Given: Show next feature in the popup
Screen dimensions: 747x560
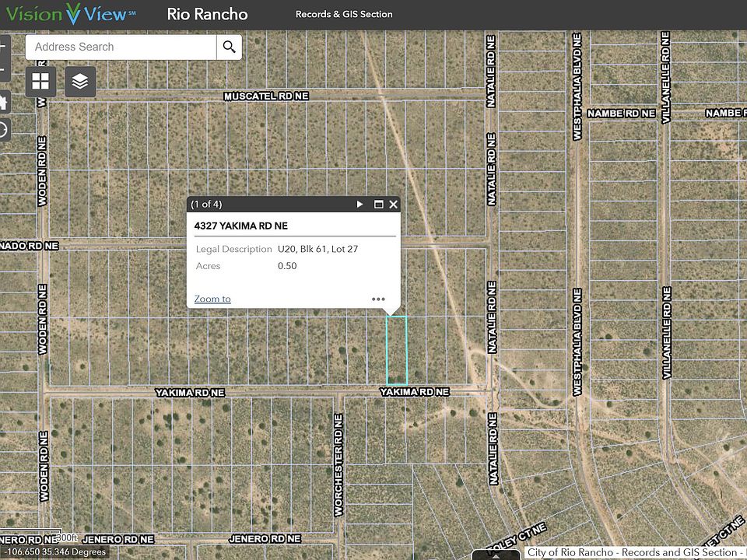Looking at the screenshot, I should coord(359,205).
